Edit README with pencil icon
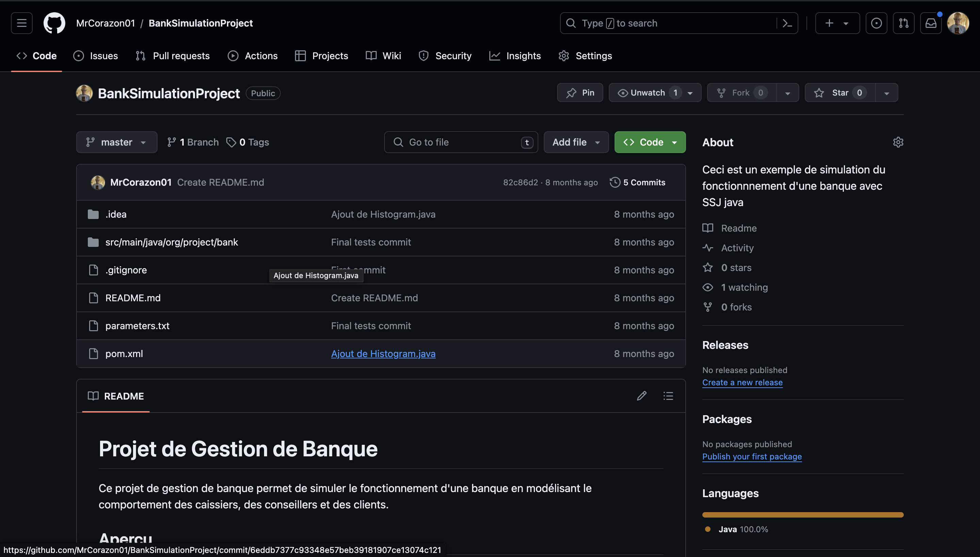This screenshot has width=980, height=557. [x=642, y=396]
